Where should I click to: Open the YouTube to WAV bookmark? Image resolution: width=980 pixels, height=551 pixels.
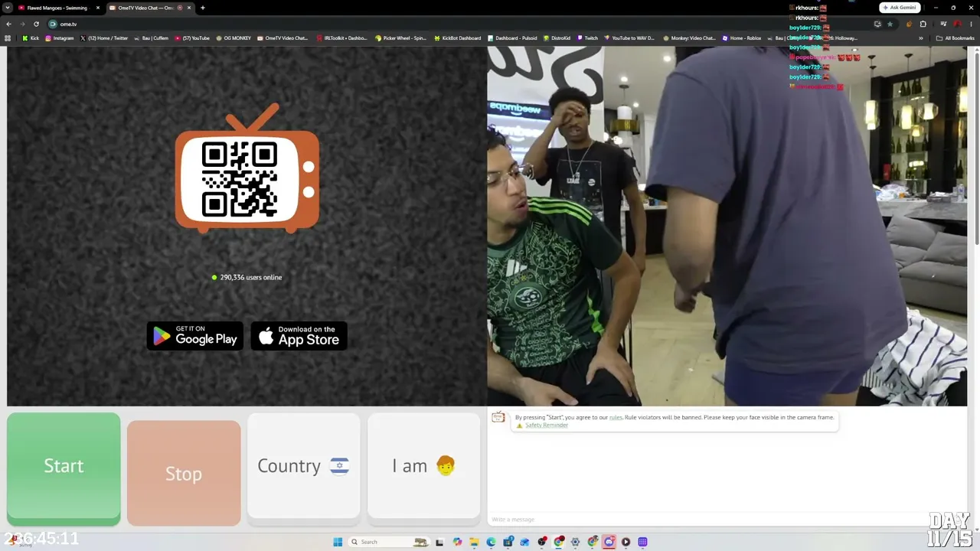pyautogui.click(x=630, y=38)
